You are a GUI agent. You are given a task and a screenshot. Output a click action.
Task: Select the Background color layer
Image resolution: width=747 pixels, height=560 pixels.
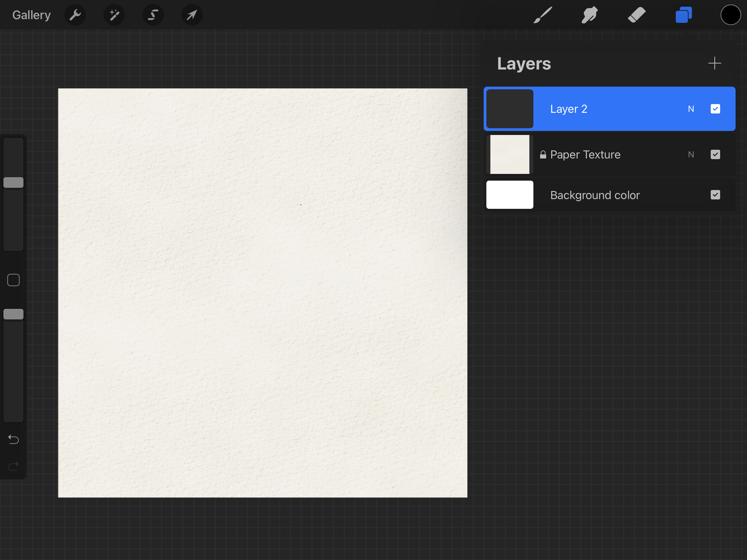[609, 195]
